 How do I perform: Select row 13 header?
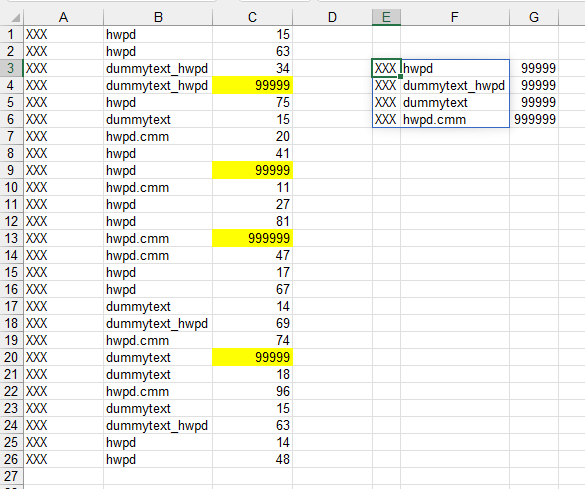[x=12, y=238]
